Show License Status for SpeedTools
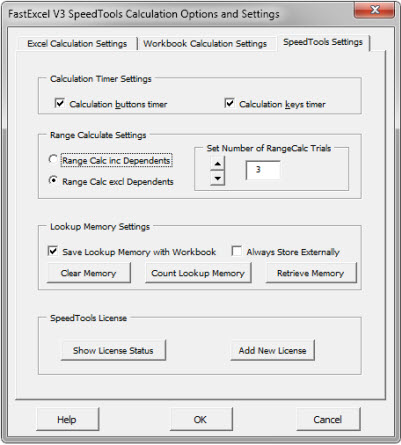This screenshot has width=401, height=445. point(113,350)
